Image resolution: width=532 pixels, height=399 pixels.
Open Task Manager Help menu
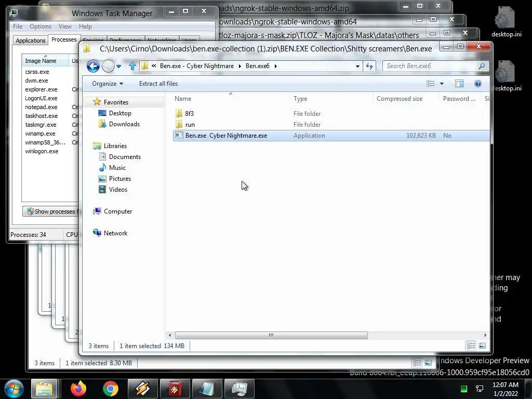click(x=85, y=26)
